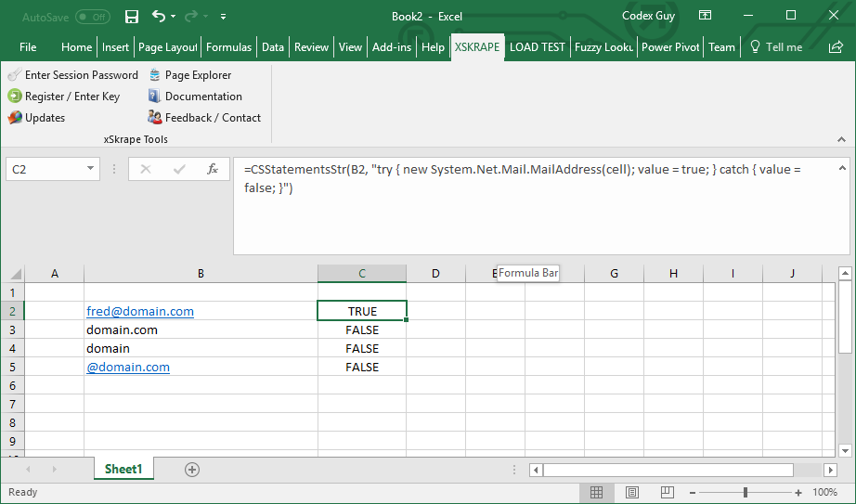Open the Formulas tab
The width and height of the screenshot is (856, 504).
coord(228,47)
